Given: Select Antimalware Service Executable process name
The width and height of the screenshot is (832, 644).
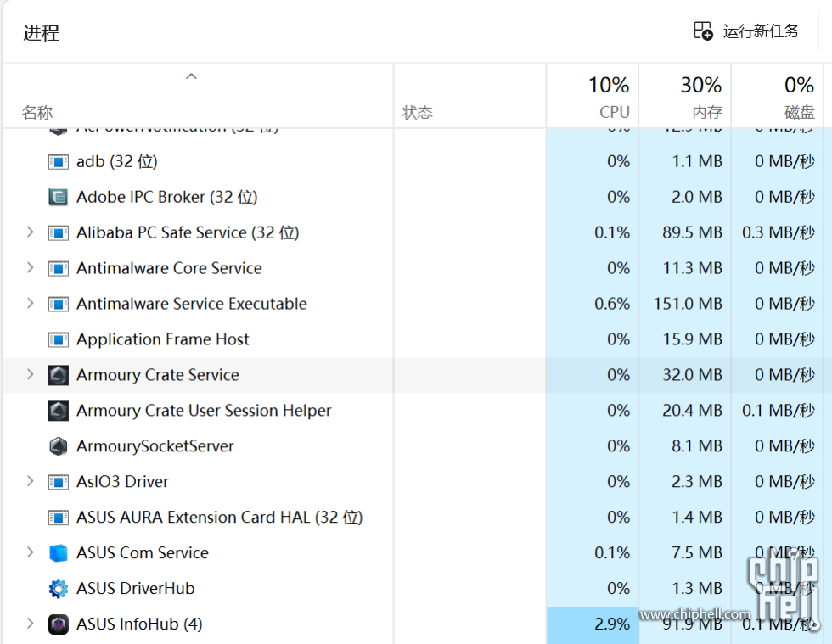Looking at the screenshot, I should tap(192, 304).
